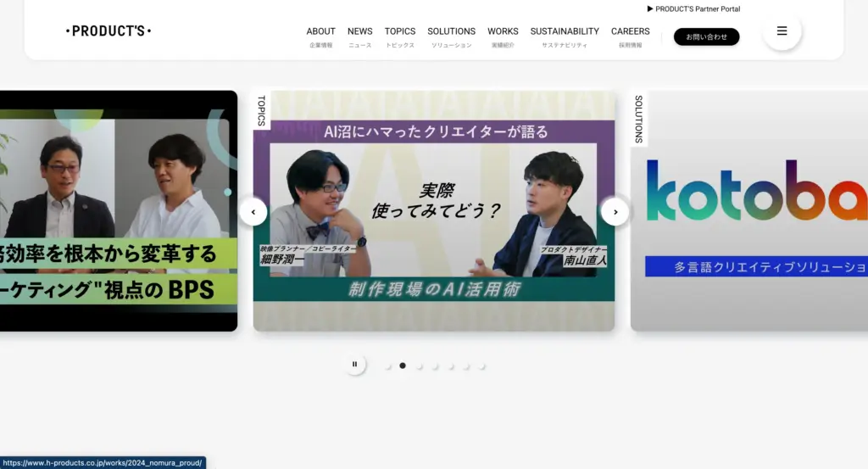Go to the previous carousel slide
868x469 pixels.
click(253, 212)
